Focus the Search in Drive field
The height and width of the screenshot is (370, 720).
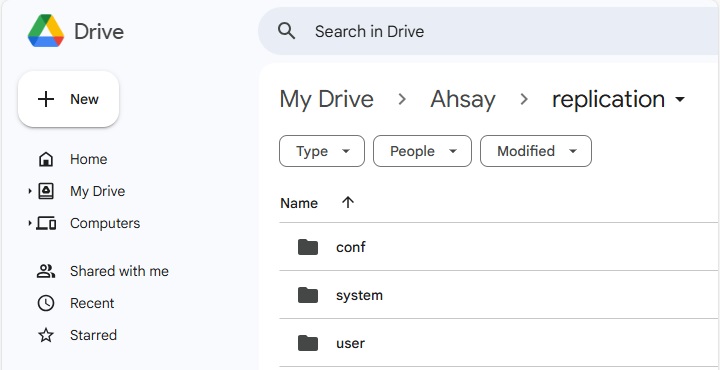[x=489, y=31]
